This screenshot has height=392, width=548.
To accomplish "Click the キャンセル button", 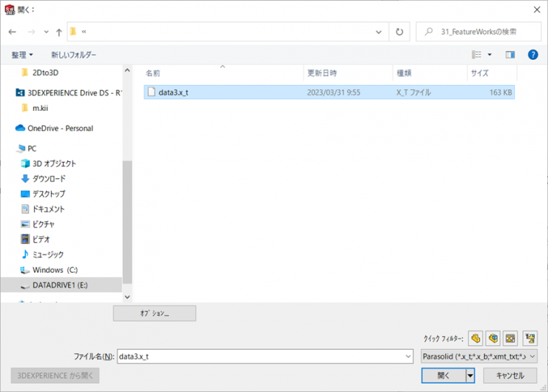I will coord(510,376).
